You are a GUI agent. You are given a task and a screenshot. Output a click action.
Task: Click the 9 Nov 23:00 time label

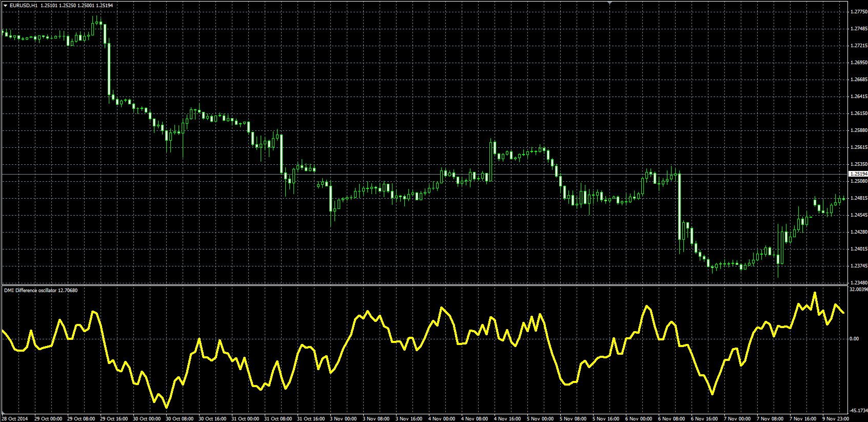[836, 419]
